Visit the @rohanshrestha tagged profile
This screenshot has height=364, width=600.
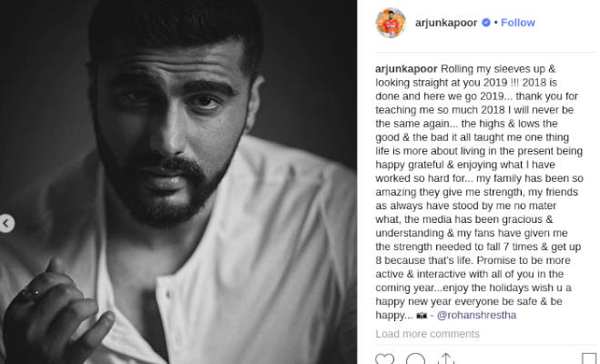476,315
